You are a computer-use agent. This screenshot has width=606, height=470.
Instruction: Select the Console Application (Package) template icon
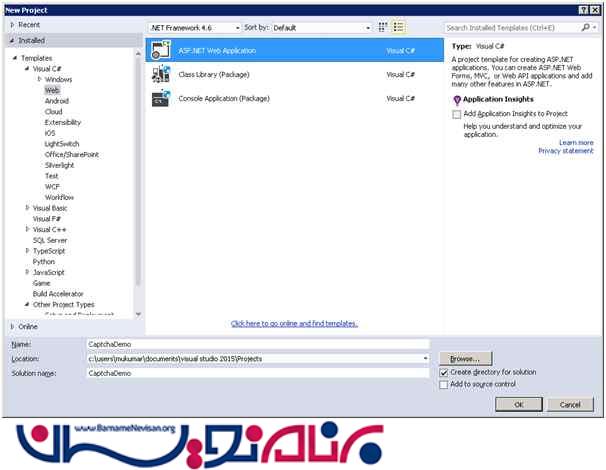point(161,98)
